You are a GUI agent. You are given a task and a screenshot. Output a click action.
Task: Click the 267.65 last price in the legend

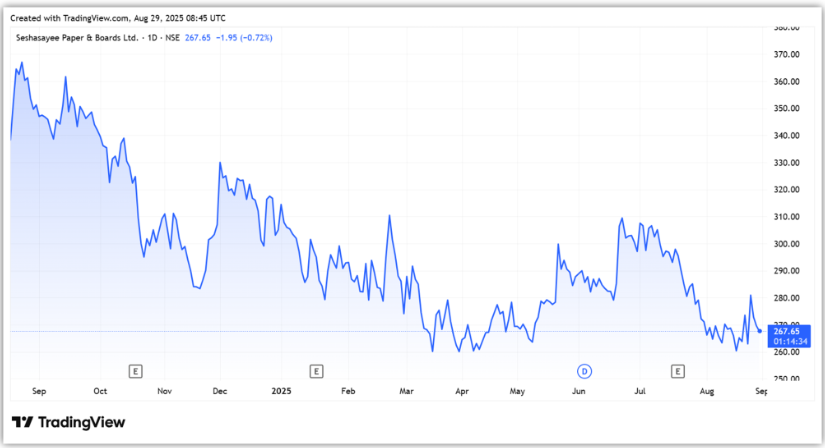[198, 37]
